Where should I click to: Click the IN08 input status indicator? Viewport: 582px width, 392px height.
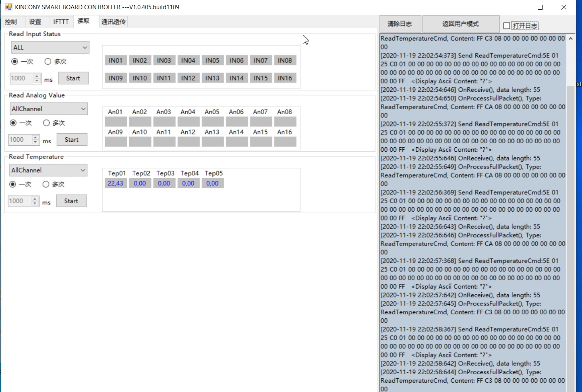pyautogui.click(x=285, y=60)
